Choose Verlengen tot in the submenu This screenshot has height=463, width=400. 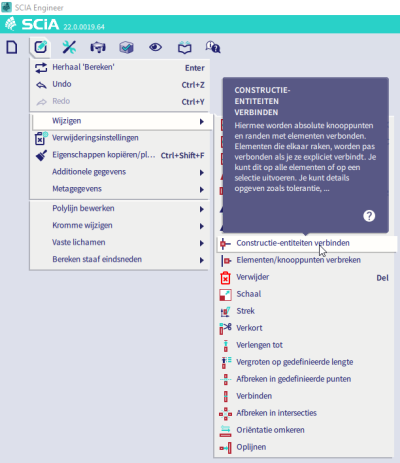(304, 345)
